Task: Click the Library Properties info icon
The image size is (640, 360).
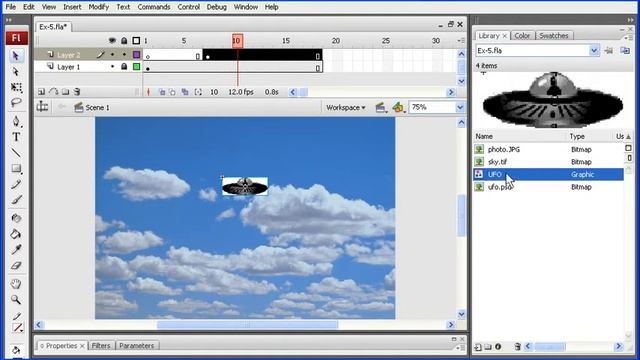Action: [498, 347]
